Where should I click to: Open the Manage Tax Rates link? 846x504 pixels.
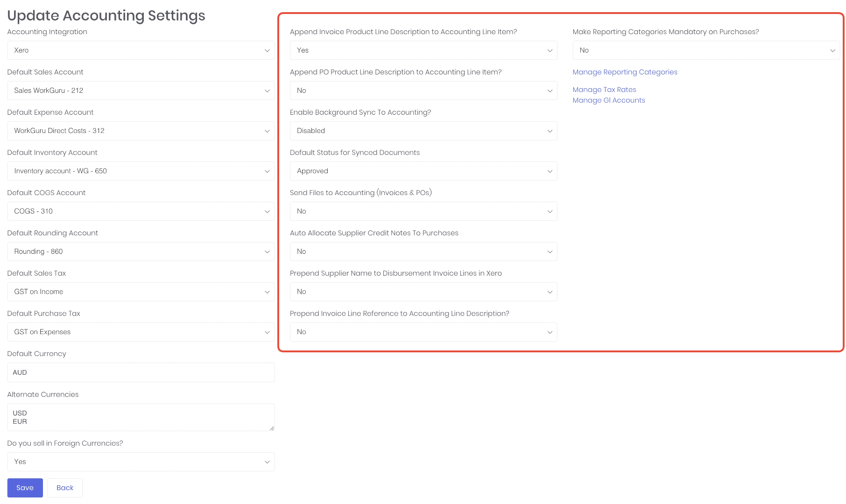tap(604, 90)
